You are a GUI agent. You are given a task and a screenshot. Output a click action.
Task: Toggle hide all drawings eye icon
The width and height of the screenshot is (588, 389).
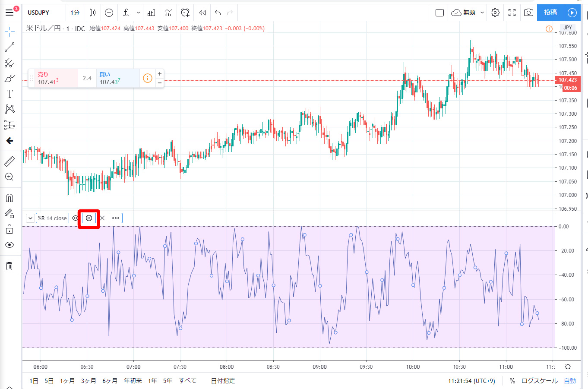pyautogui.click(x=9, y=245)
